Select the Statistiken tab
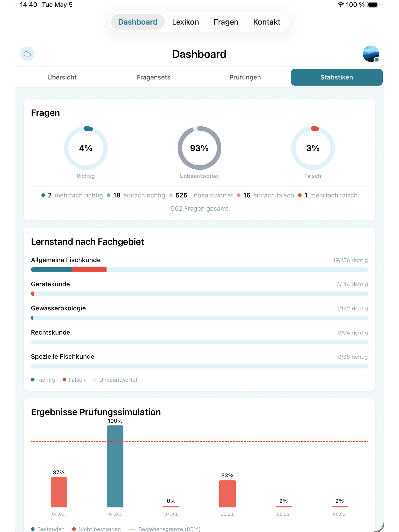The width and height of the screenshot is (399, 532). [x=337, y=77]
